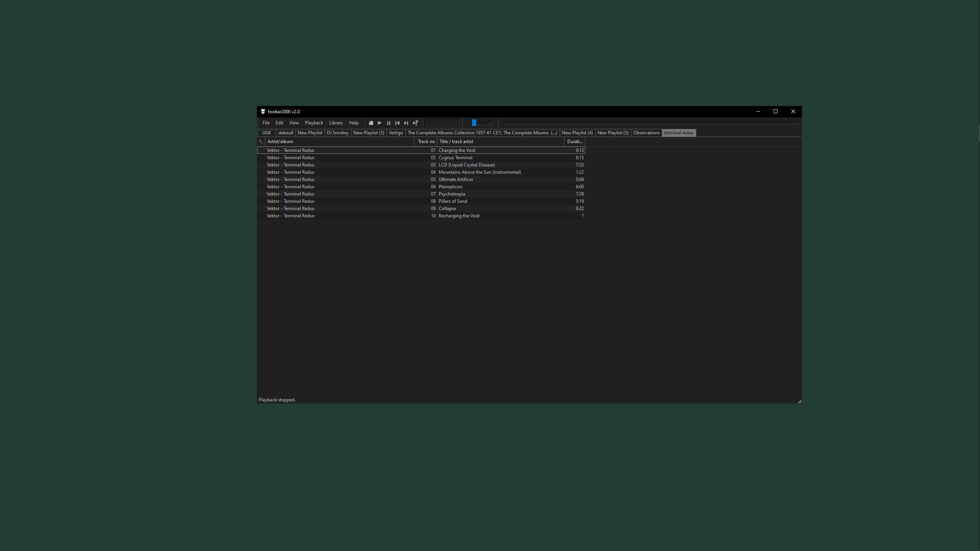
Task: Click the playing-status column header
Action: [x=261, y=142]
